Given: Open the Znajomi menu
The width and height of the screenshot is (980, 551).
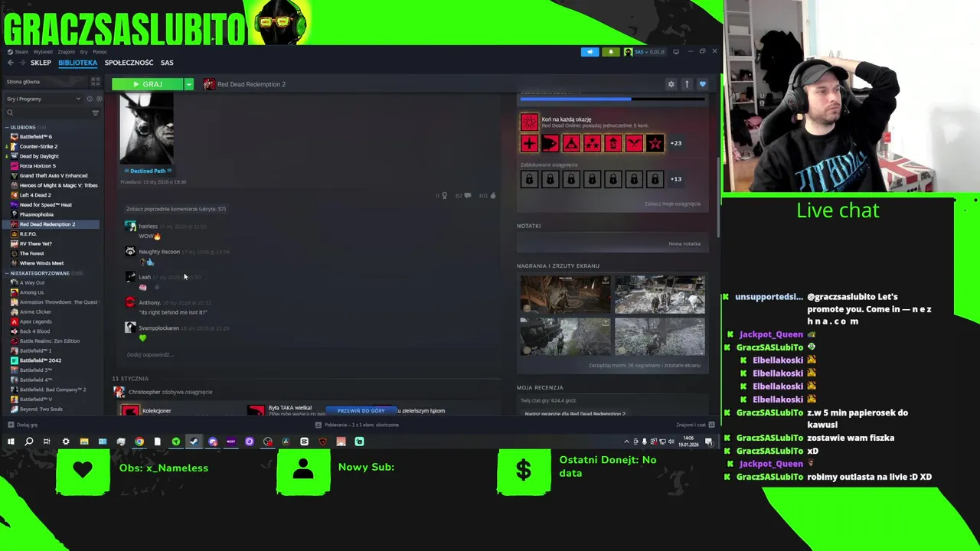Looking at the screenshot, I should click(67, 52).
